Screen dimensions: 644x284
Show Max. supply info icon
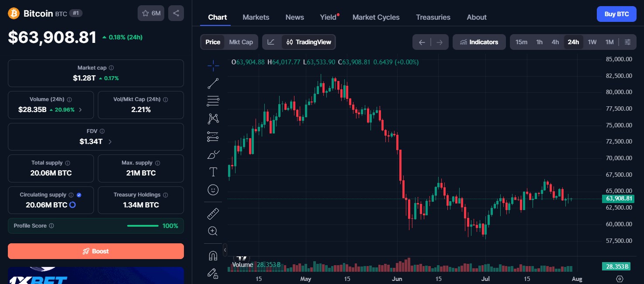[158, 163]
